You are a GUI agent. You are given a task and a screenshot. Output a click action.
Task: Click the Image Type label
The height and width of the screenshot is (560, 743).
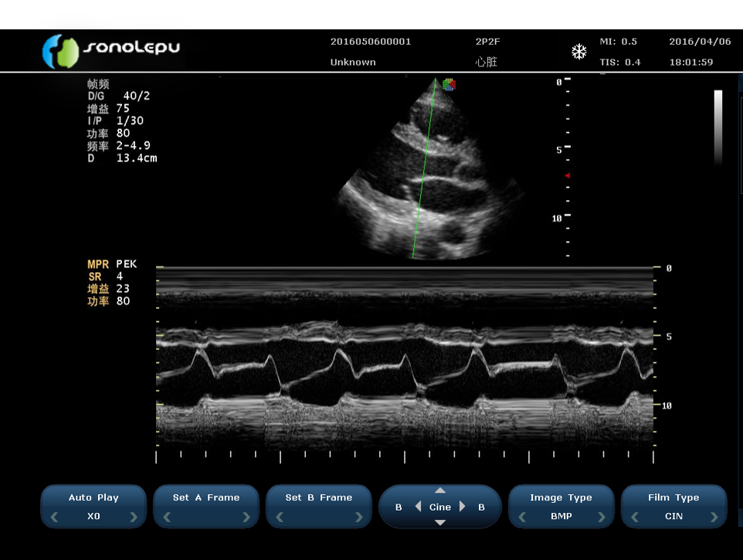(561, 497)
